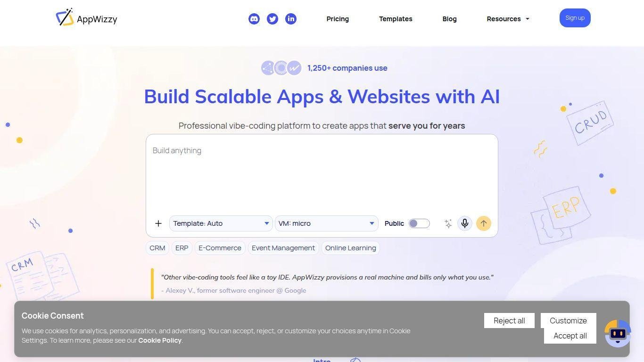Submit prompt with the arrow-up button
The width and height of the screenshot is (644, 362).
point(483,223)
